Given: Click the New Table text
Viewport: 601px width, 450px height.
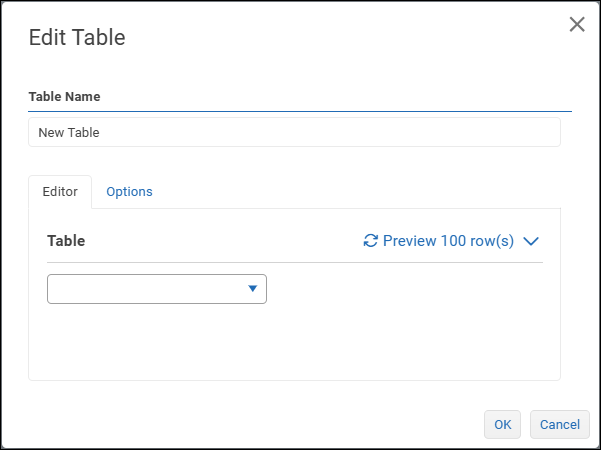Looking at the screenshot, I should pos(69,132).
